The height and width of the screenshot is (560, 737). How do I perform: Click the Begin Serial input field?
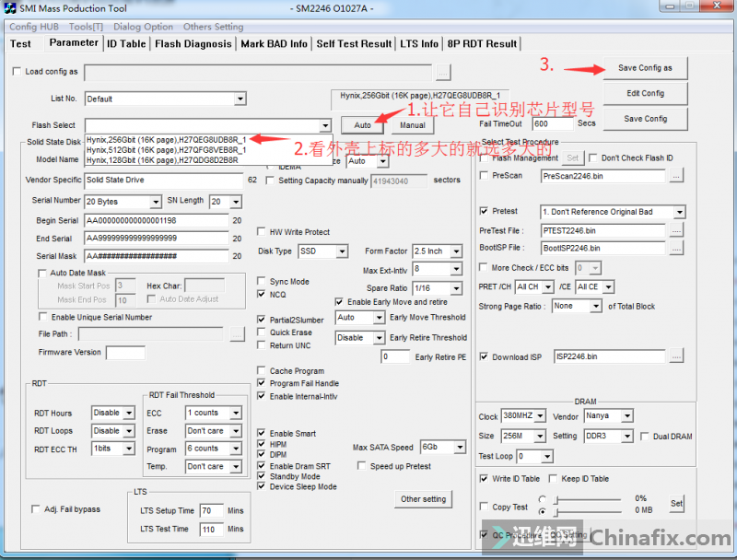pyautogui.click(x=156, y=220)
